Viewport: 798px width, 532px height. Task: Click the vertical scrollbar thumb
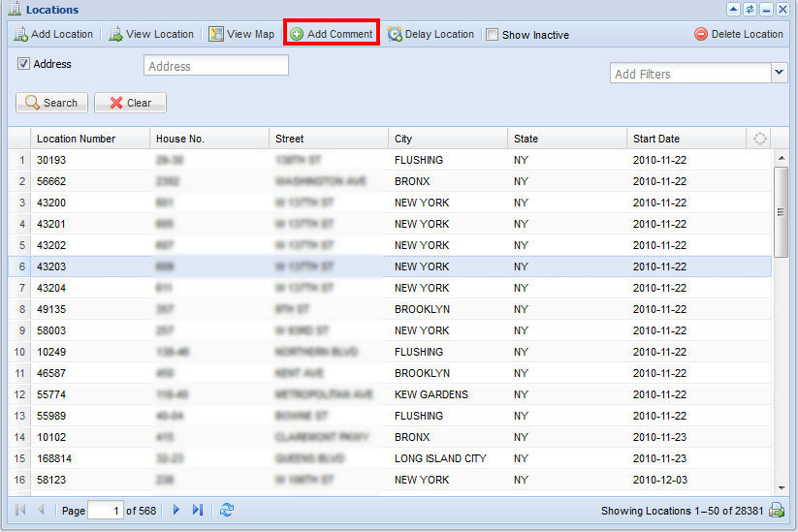781,212
